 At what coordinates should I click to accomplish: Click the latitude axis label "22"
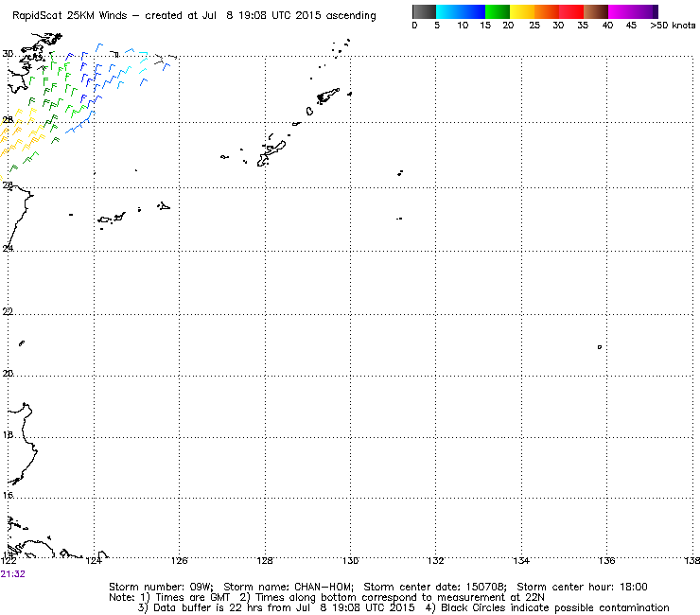tap(8, 311)
